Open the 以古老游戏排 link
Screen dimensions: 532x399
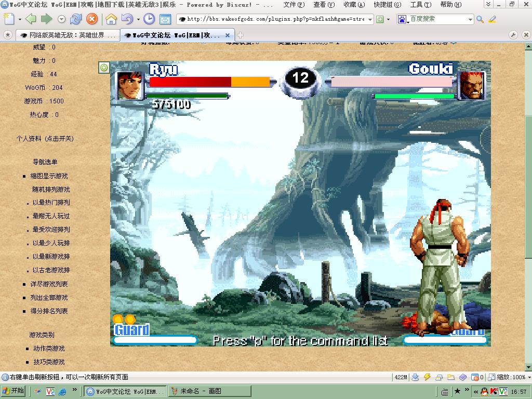coord(51,270)
